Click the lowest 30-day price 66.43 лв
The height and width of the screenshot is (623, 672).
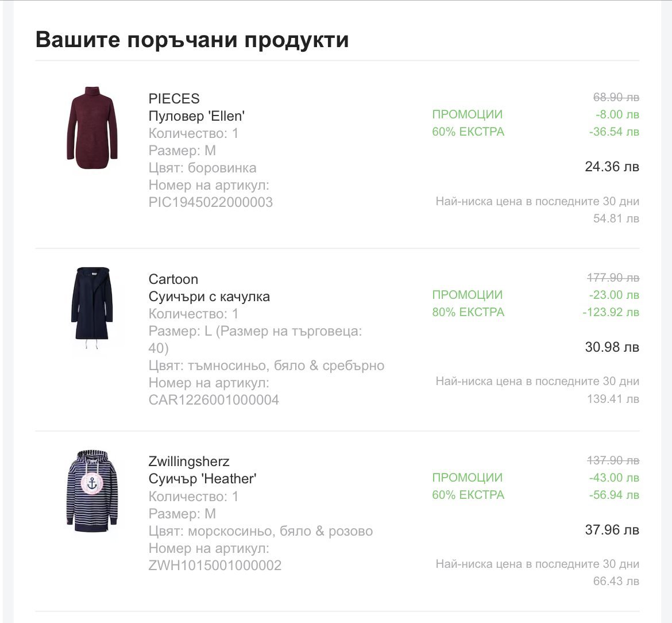click(616, 582)
